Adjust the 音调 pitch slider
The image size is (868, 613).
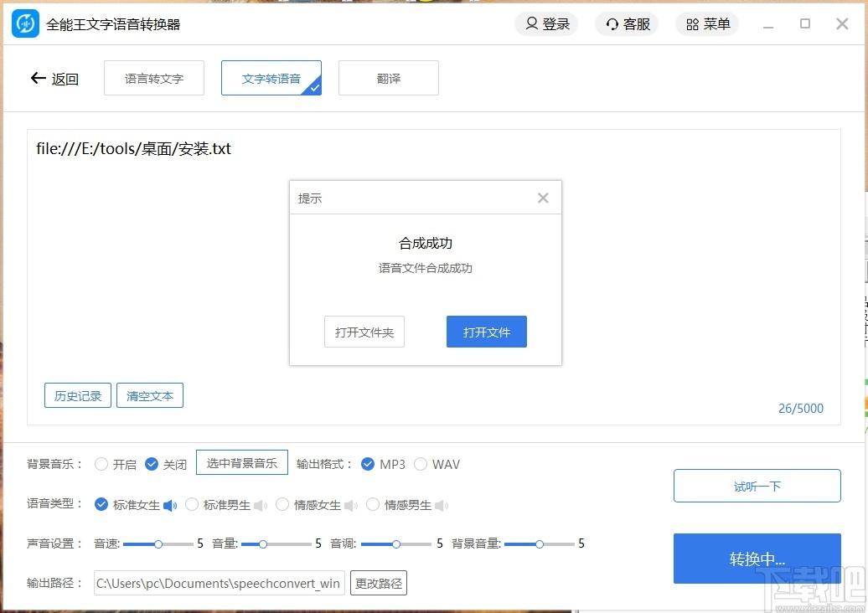[395, 544]
